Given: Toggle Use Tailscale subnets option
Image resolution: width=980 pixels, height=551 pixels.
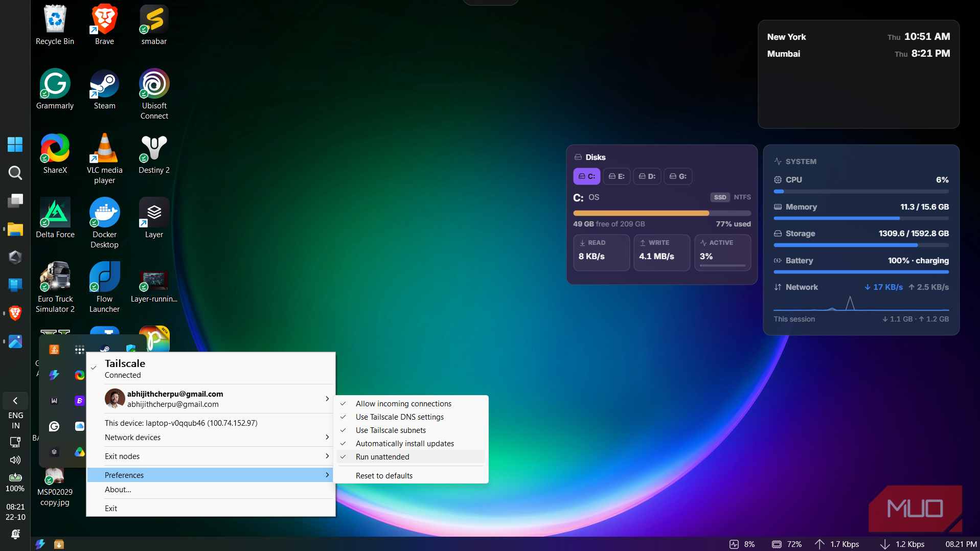Looking at the screenshot, I should pyautogui.click(x=411, y=430).
